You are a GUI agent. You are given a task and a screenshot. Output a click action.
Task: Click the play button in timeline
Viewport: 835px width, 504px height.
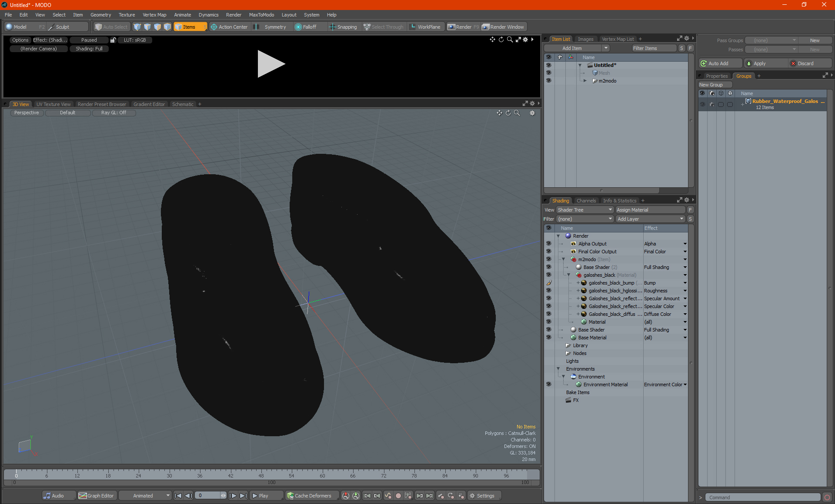click(x=261, y=496)
